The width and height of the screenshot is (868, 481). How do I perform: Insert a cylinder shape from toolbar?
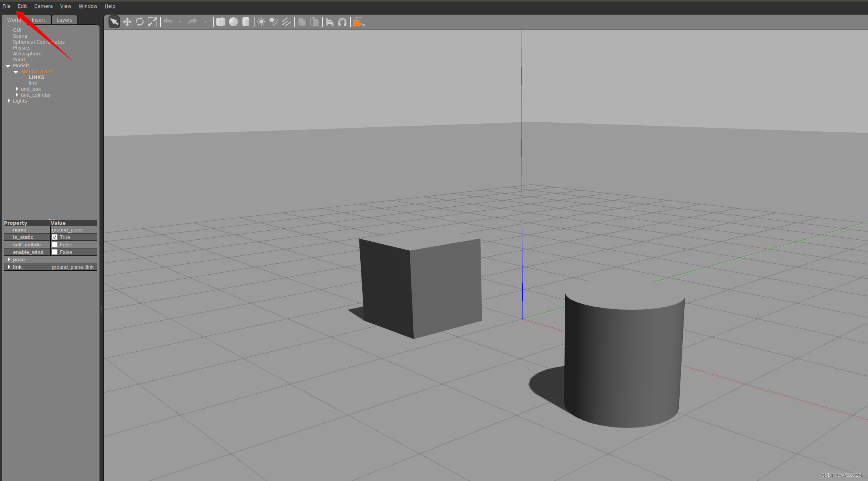click(246, 22)
